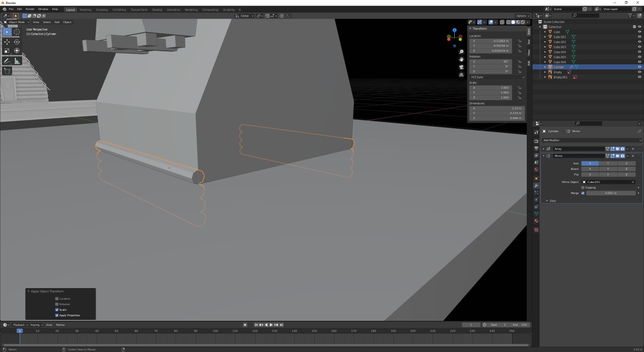Expand the Cube.001 tree row
This screenshot has height=352, width=644.
click(x=545, y=37)
